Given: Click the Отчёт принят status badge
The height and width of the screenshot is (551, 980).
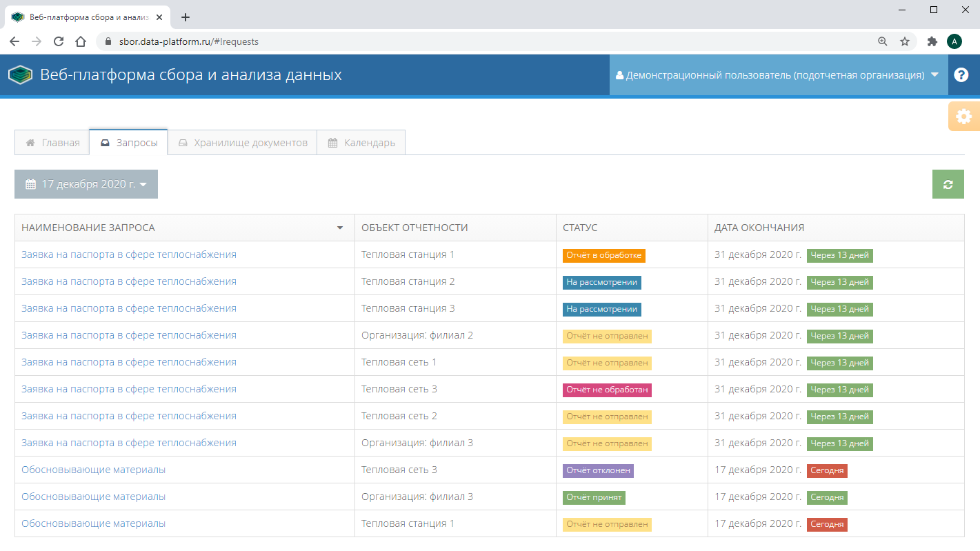Looking at the screenshot, I should (594, 497).
